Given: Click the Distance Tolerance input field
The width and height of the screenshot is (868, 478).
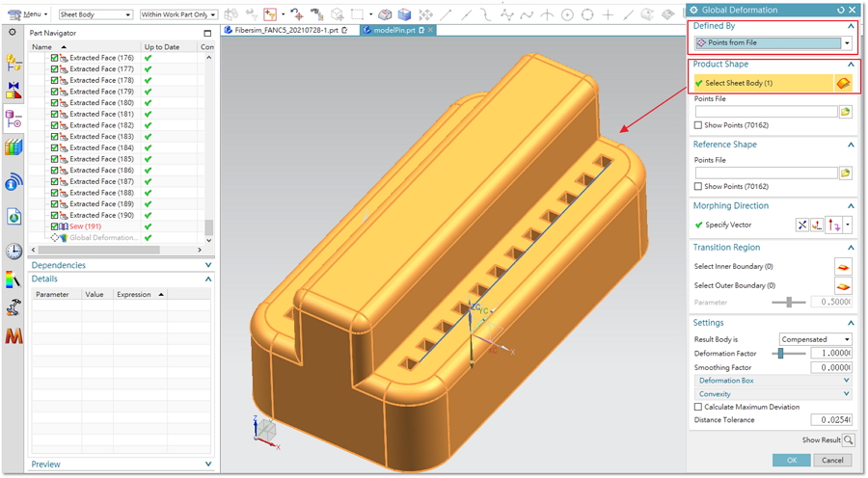Looking at the screenshot, I should pyautogui.click(x=831, y=420).
